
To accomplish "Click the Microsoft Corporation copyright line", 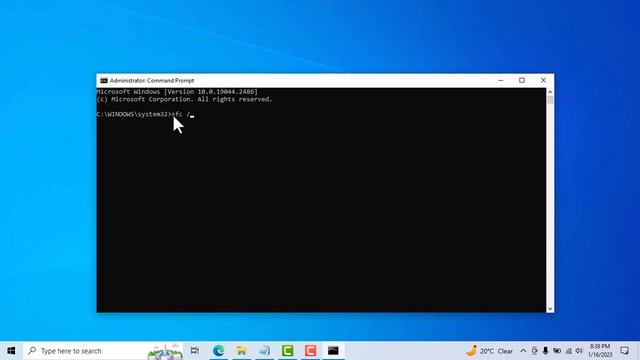I will click(184, 99).
